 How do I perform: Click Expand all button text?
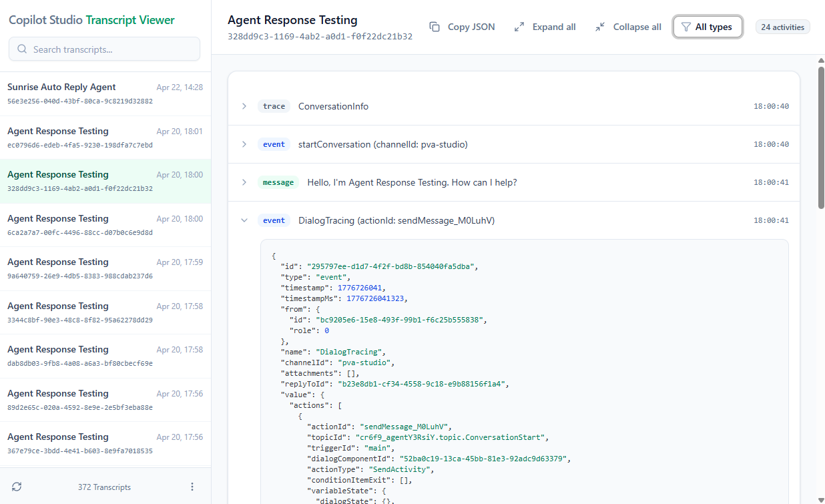click(x=554, y=27)
